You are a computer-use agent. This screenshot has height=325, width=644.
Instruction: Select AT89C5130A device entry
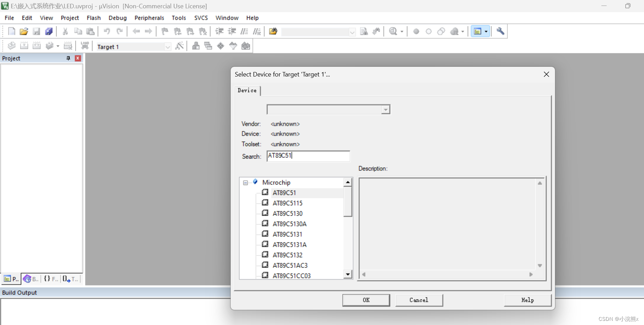290,224
